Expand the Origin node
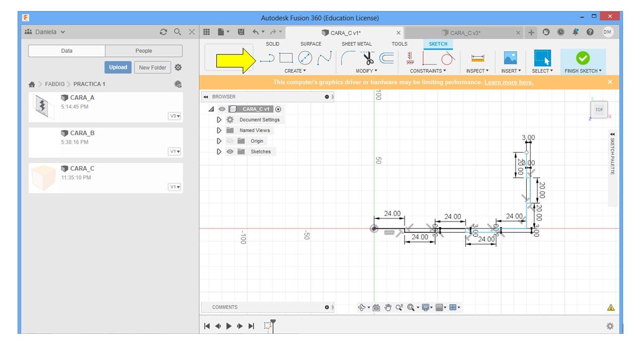The height and width of the screenshot is (362, 644). point(219,141)
